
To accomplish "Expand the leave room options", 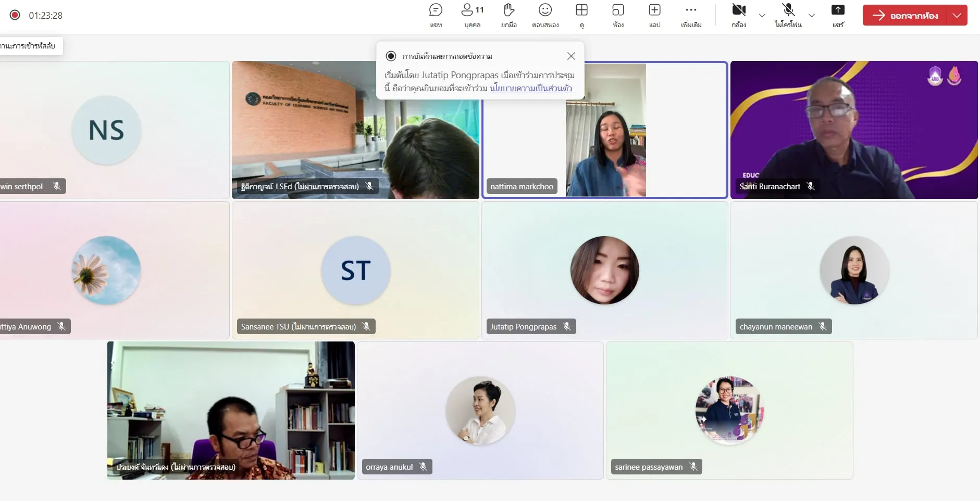I will (958, 15).
